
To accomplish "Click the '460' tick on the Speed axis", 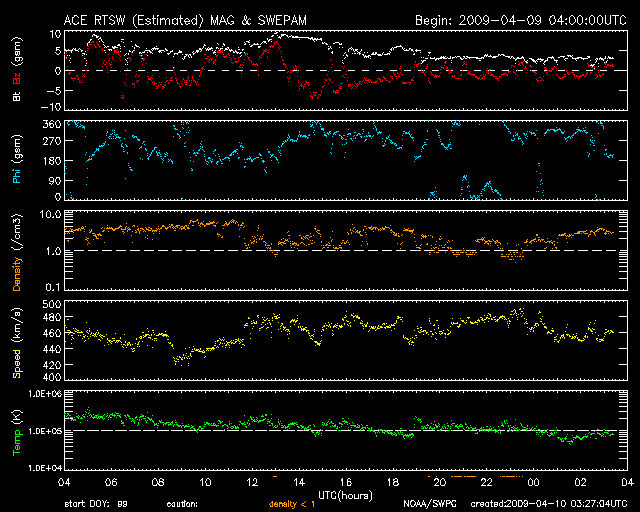I will tap(52, 333).
